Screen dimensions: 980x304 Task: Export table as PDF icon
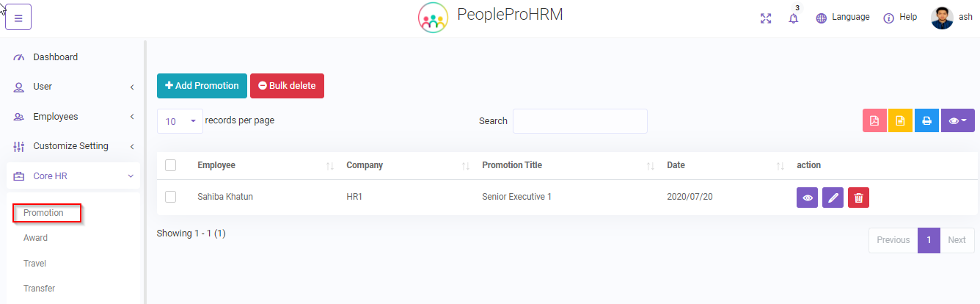click(x=874, y=121)
